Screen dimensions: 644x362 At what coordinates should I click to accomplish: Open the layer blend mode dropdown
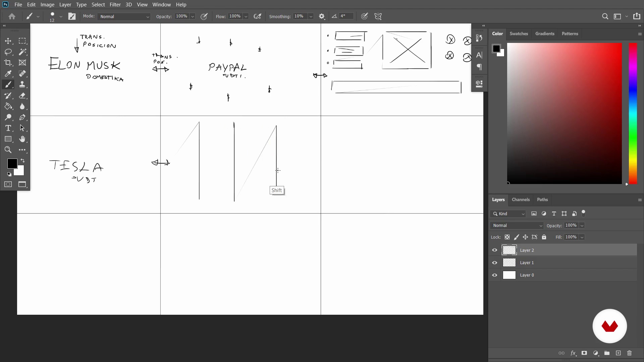[x=517, y=226]
